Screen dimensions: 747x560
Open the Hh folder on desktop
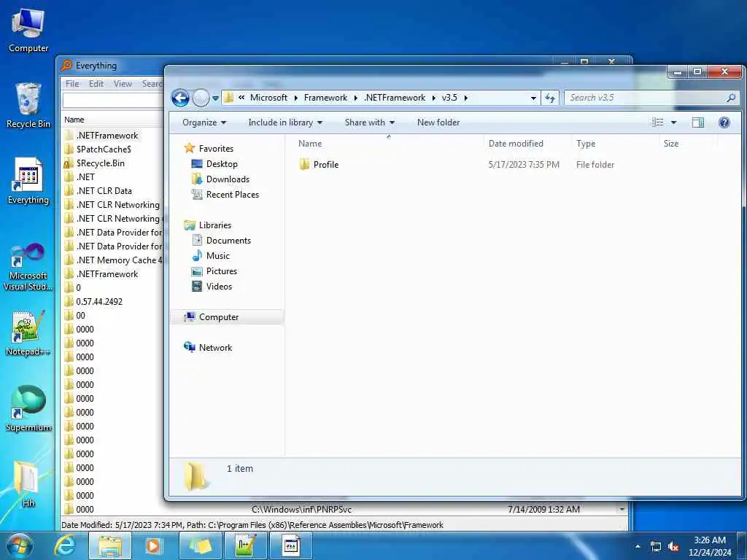point(28,484)
